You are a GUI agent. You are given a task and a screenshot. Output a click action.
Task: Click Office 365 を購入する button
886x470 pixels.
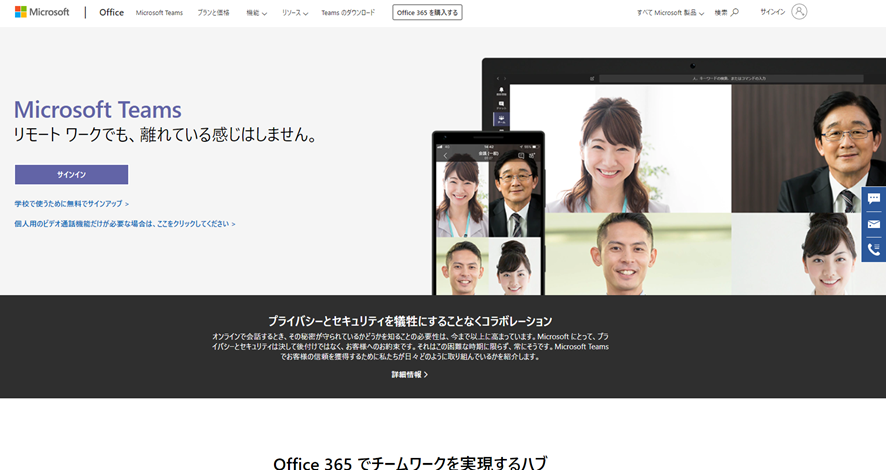click(427, 12)
